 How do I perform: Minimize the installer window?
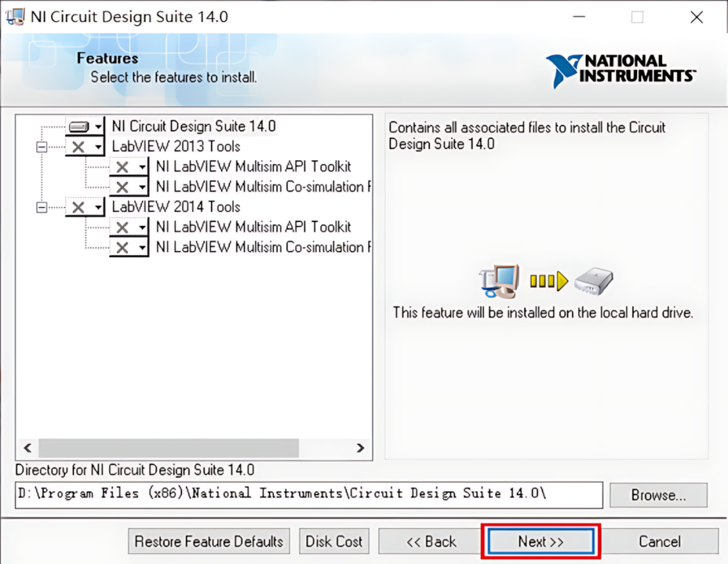click(x=579, y=17)
